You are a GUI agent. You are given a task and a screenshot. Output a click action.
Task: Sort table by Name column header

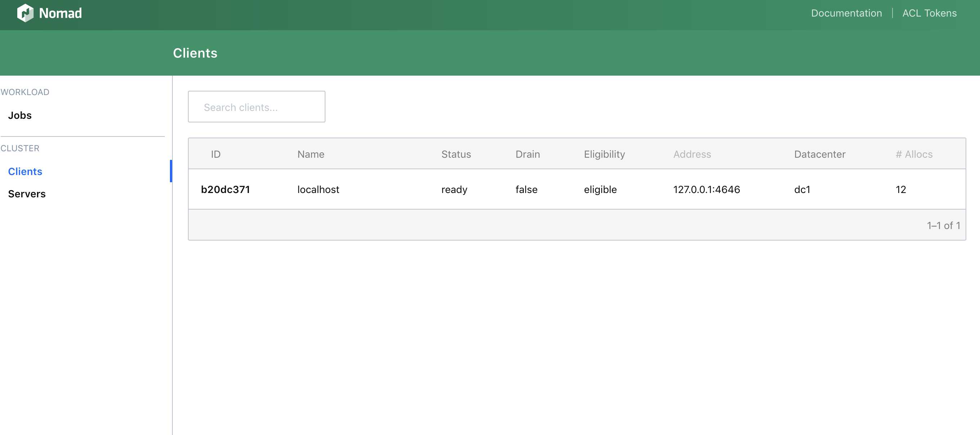click(x=311, y=154)
